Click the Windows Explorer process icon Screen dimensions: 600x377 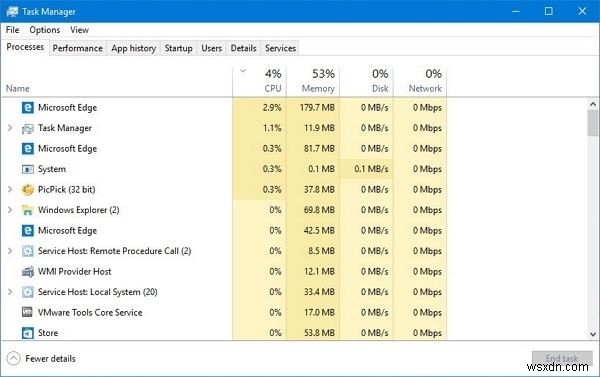28,210
